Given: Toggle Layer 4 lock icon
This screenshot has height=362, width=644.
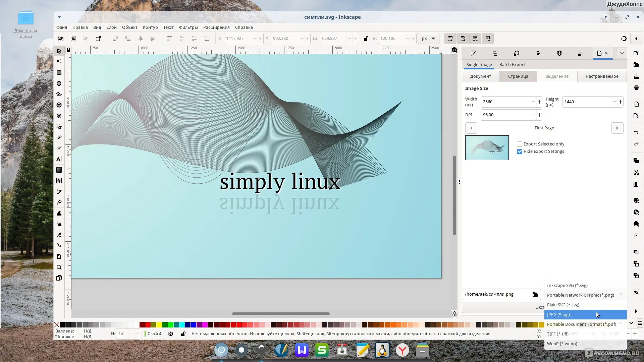Looking at the screenshot, I should 183,334.
